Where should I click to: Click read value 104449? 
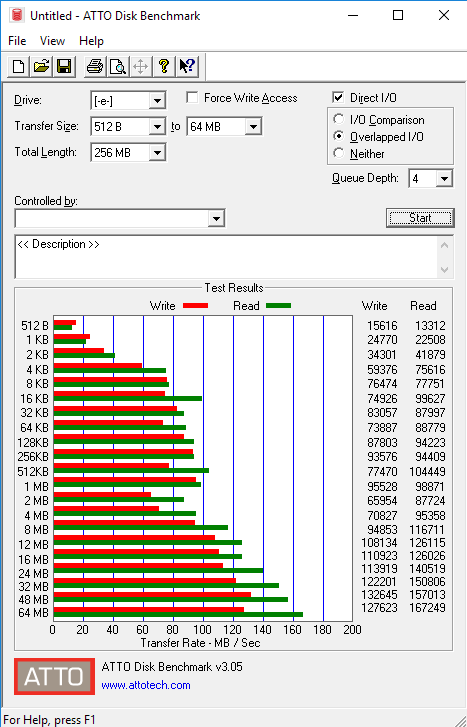(427, 472)
